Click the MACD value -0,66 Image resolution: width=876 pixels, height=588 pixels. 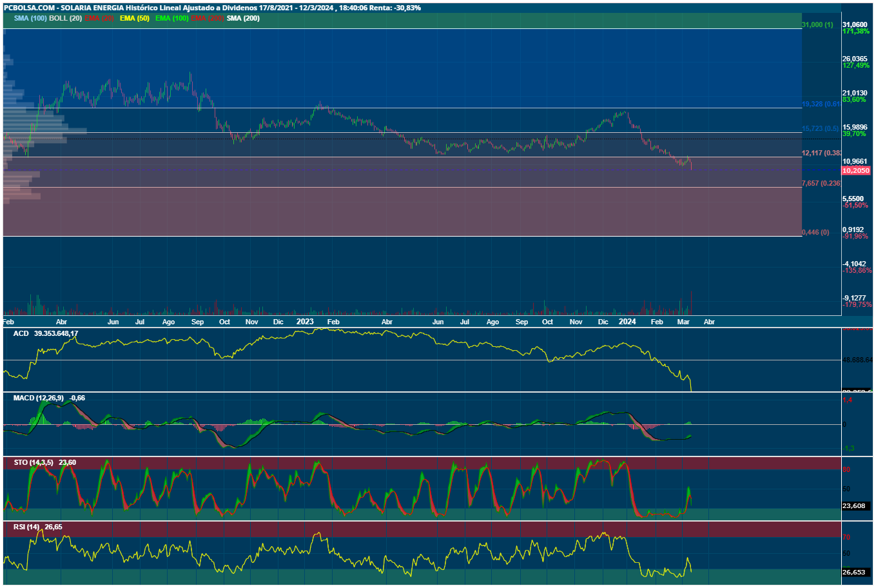click(77, 398)
